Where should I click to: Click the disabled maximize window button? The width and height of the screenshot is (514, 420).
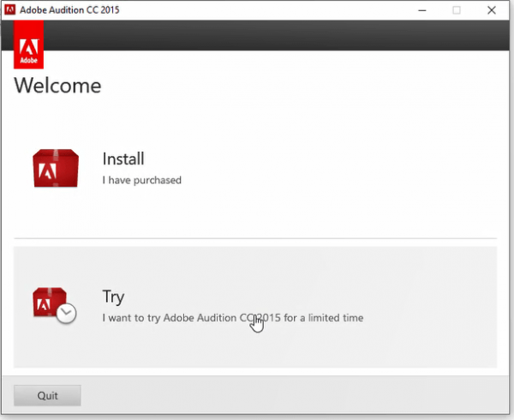(457, 10)
